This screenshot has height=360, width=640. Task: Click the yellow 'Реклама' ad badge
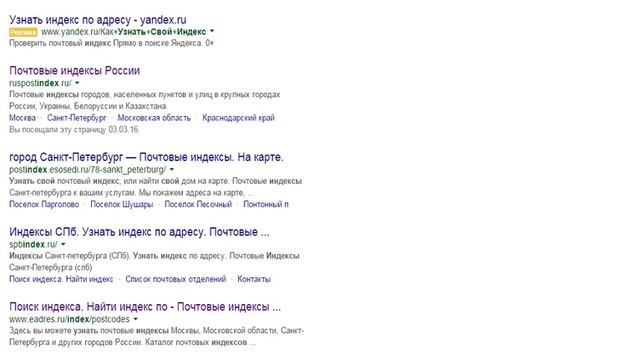tap(23, 32)
